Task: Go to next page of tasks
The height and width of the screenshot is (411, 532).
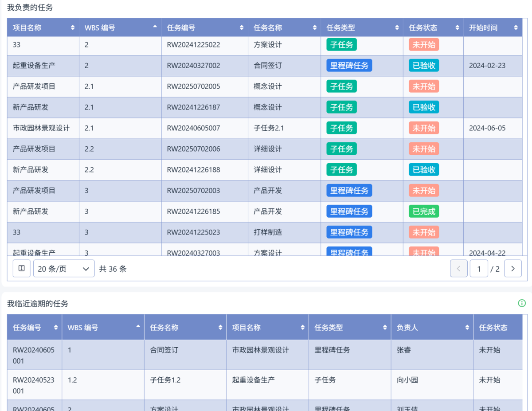Action: [x=513, y=269]
